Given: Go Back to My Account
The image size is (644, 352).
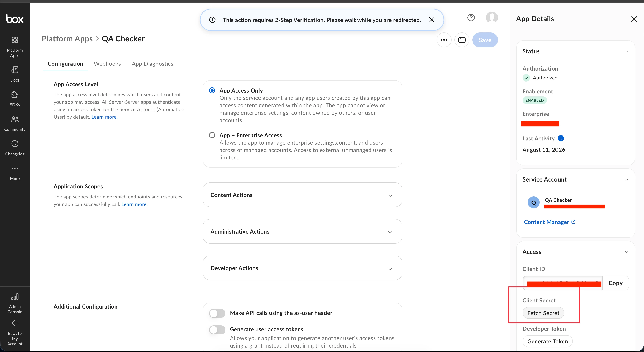Looking at the screenshot, I should (x=15, y=333).
